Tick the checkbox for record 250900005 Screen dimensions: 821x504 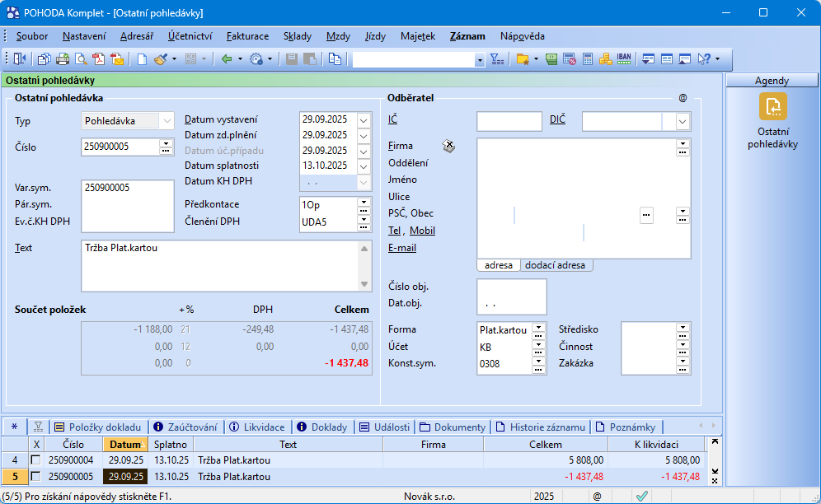point(35,477)
